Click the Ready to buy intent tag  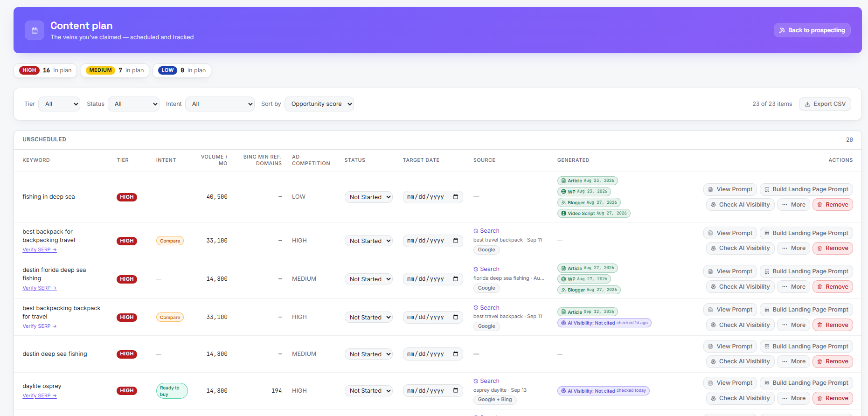tap(172, 391)
